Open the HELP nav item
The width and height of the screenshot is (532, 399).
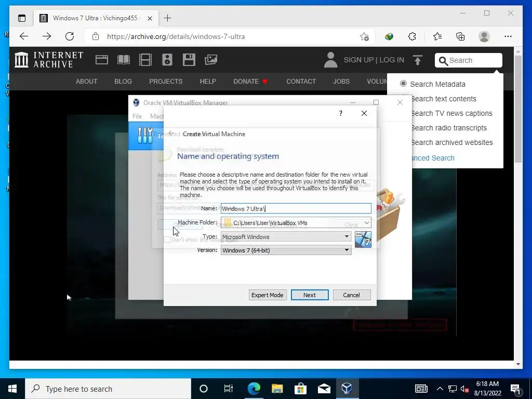point(208,82)
